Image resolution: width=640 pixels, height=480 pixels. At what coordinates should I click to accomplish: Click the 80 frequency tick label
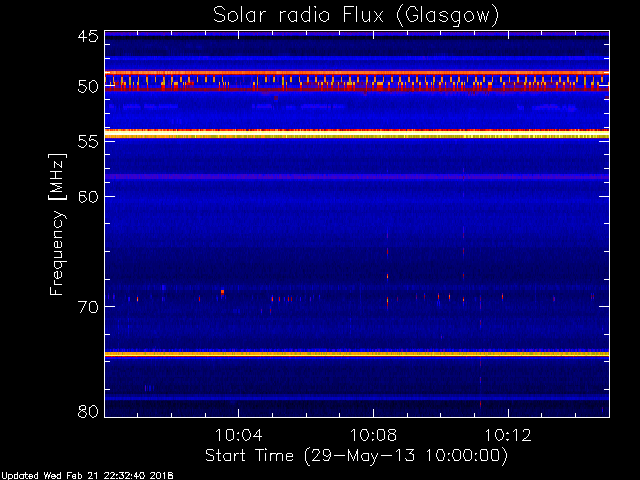88,411
